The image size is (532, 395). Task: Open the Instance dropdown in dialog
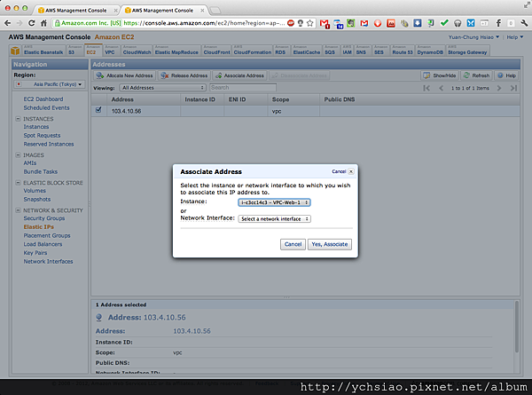point(274,202)
